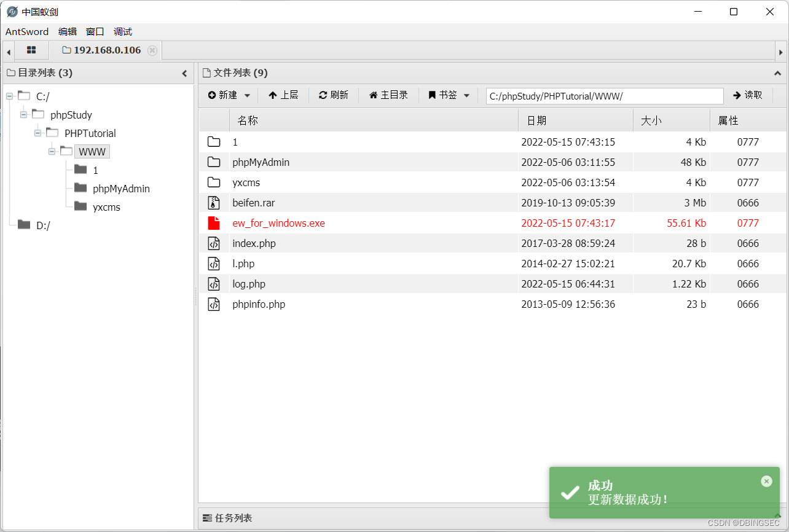Select the l.php file name
This screenshot has height=532, width=789.
(x=243, y=264)
